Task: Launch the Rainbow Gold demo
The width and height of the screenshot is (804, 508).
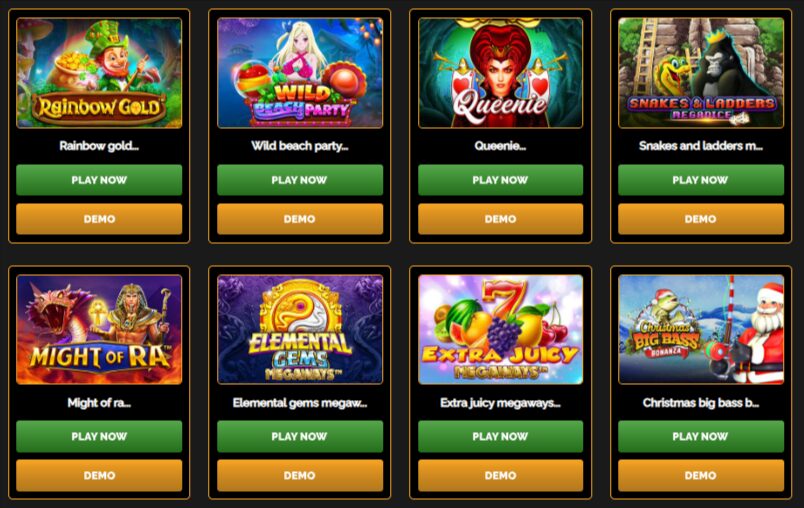Action: click(99, 219)
